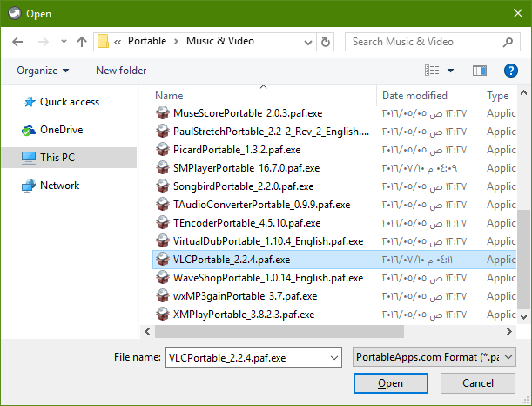
Task: Click the search magnifier icon
Action: [508, 42]
